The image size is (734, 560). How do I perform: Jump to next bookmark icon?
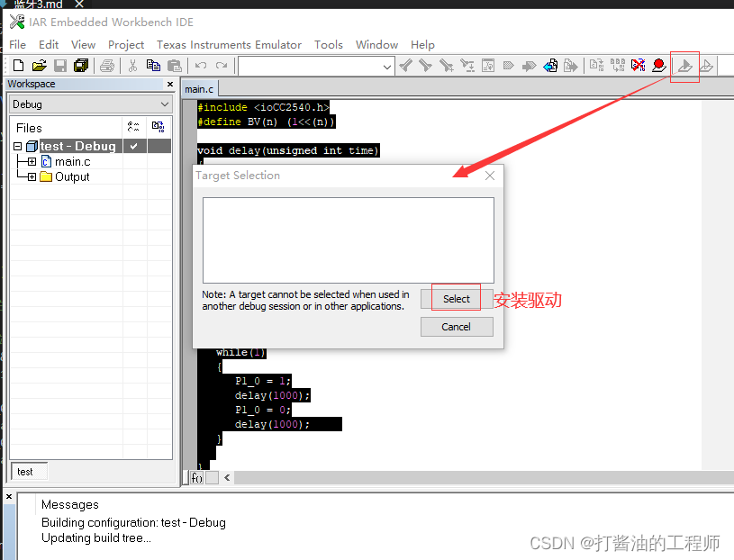pyautogui.click(x=529, y=66)
